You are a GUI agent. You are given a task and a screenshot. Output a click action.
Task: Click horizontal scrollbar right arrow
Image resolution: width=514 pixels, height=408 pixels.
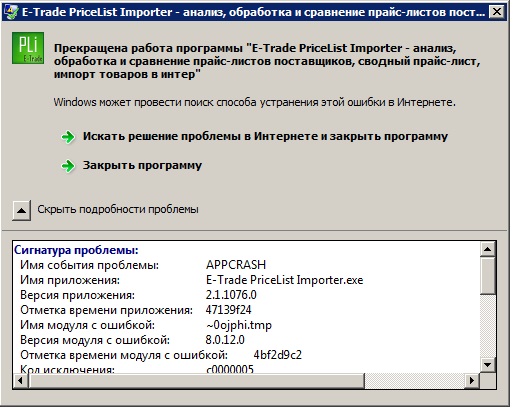(472, 380)
